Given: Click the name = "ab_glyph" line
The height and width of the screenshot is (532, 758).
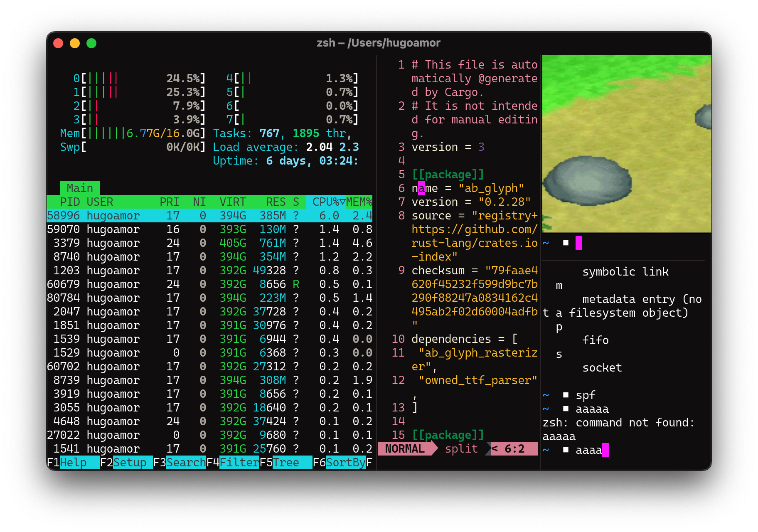Looking at the screenshot, I should (468, 188).
